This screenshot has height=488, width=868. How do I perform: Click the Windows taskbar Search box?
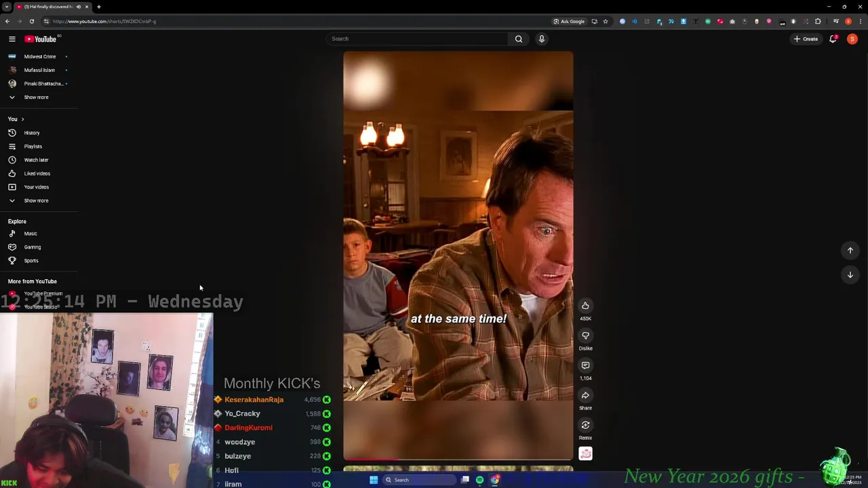click(418, 480)
